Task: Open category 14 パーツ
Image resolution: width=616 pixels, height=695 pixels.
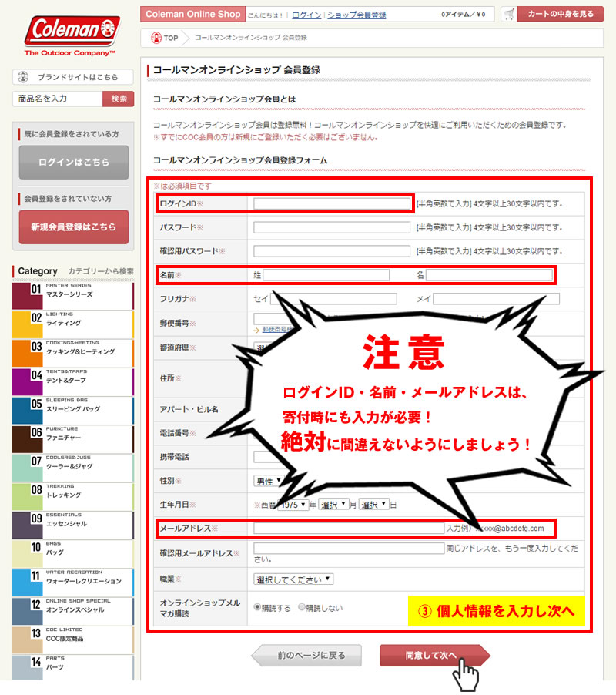Action: [x=73, y=668]
